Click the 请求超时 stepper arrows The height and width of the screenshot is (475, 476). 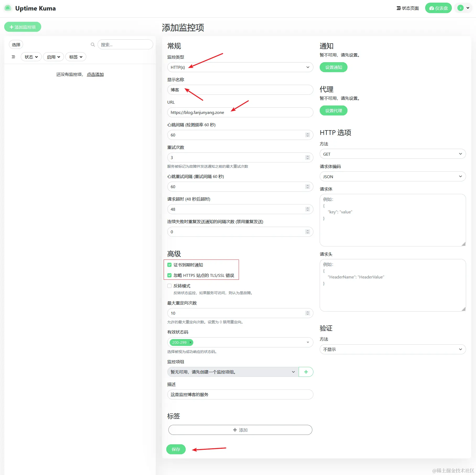pyautogui.click(x=308, y=209)
